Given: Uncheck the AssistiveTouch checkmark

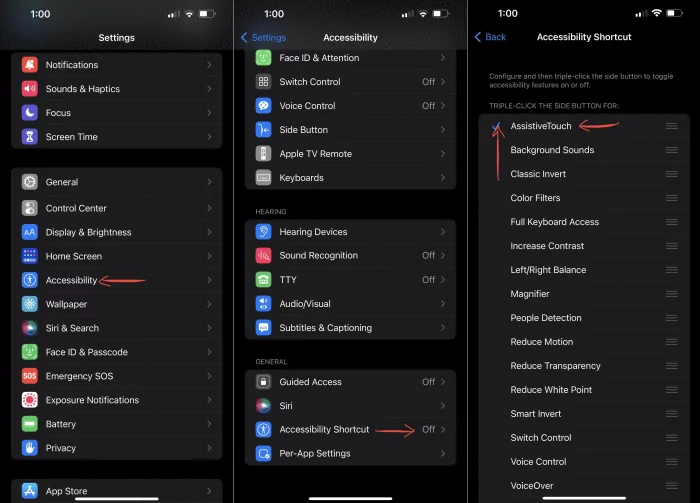Looking at the screenshot, I should (496, 126).
